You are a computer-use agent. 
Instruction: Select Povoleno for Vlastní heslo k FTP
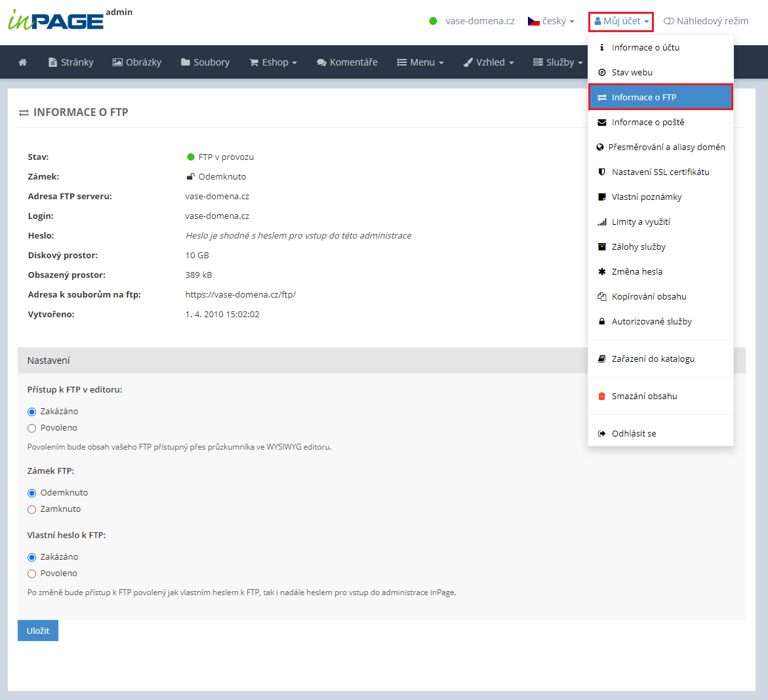[31, 574]
